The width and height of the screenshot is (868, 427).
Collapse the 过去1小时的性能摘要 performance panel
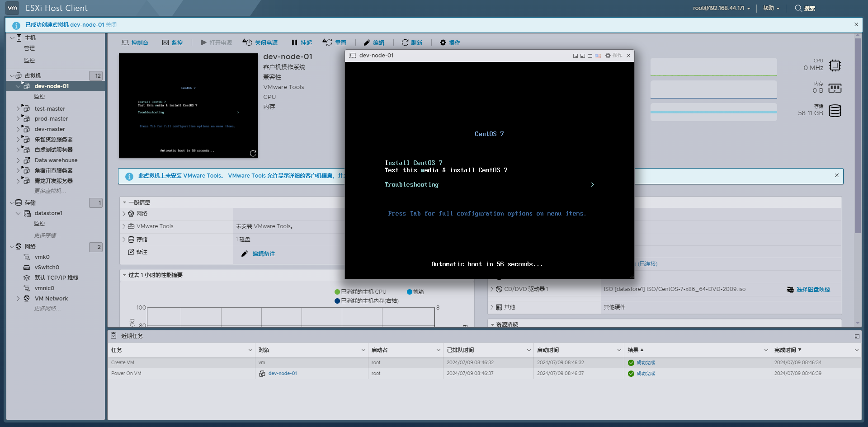[x=124, y=275]
